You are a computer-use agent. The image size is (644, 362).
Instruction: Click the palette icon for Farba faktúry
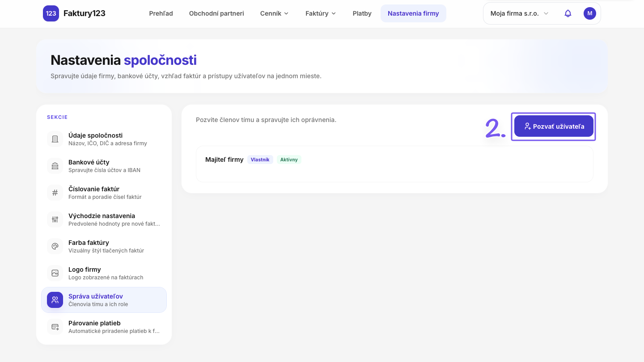[x=55, y=246]
